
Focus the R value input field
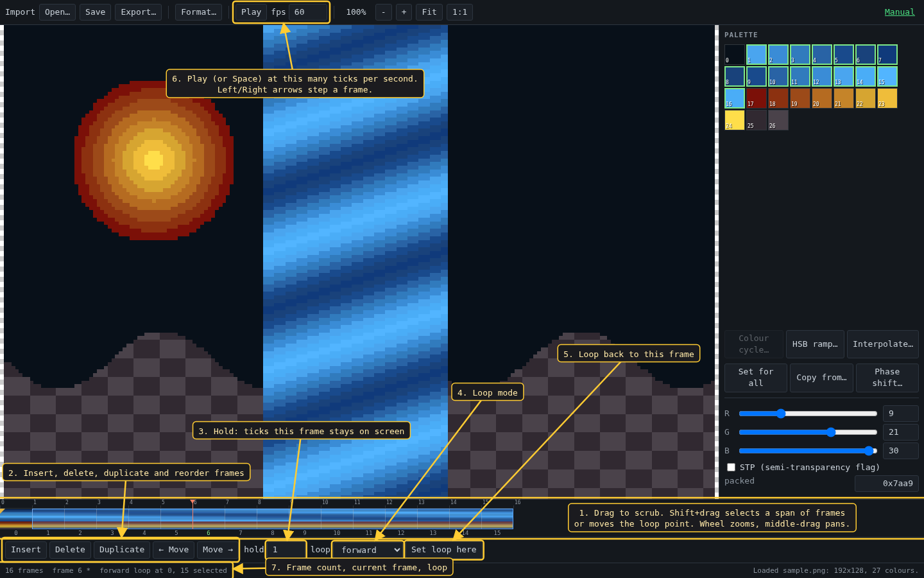pos(901,414)
